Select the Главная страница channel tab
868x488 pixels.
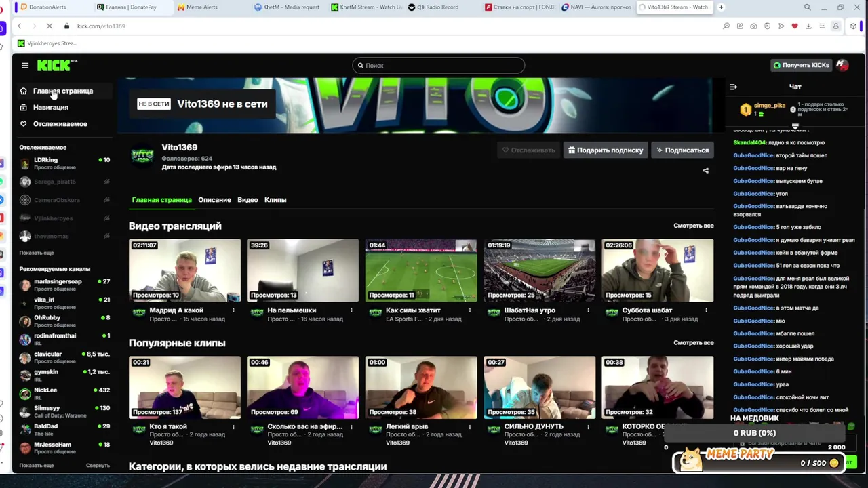pos(161,200)
